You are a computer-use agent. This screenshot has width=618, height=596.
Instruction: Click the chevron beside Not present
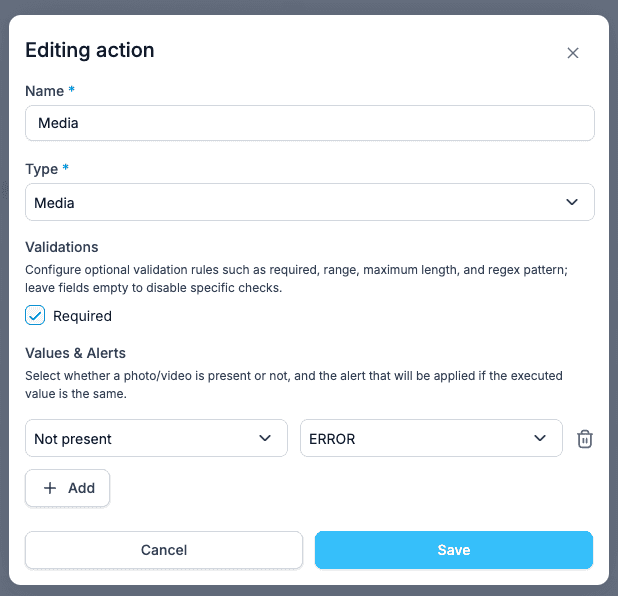point(265,438)
